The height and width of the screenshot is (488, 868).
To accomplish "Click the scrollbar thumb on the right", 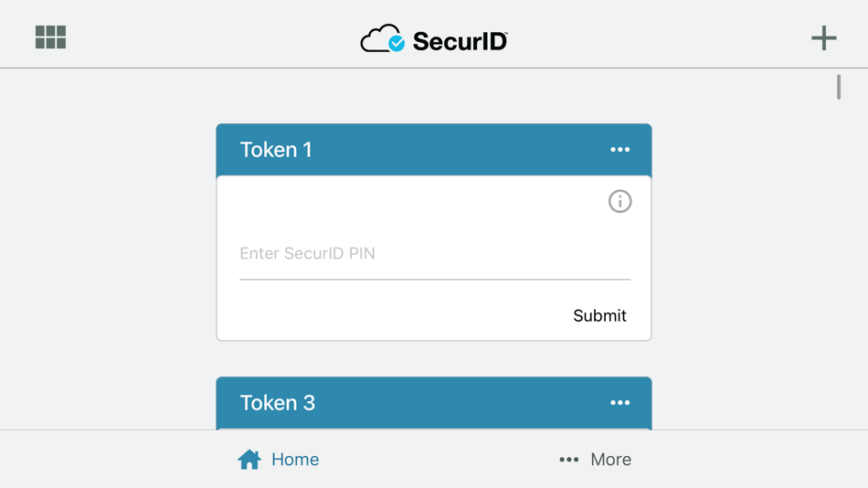I will 839,87.
